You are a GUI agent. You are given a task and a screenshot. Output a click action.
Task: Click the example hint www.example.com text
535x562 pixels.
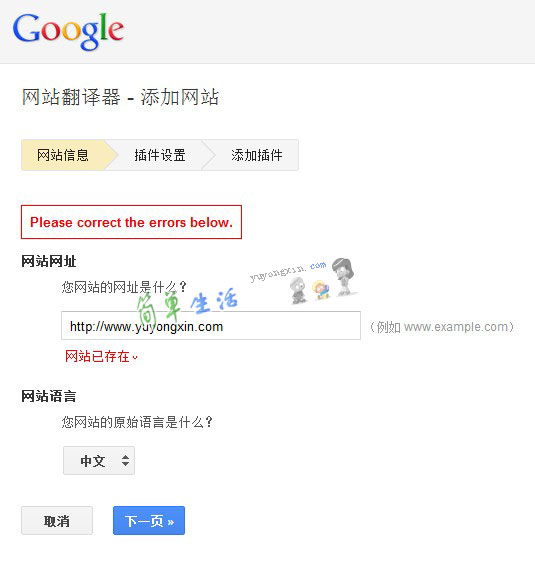point(441,327)
